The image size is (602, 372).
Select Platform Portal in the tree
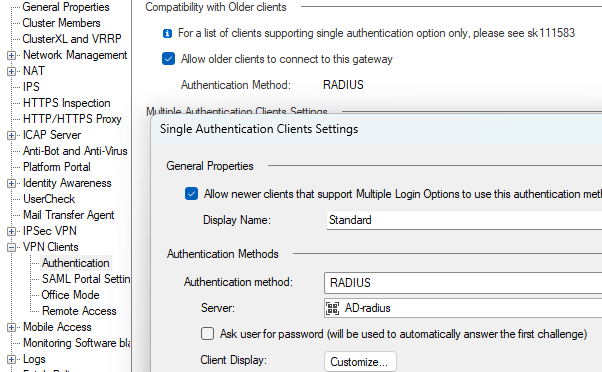57,167
